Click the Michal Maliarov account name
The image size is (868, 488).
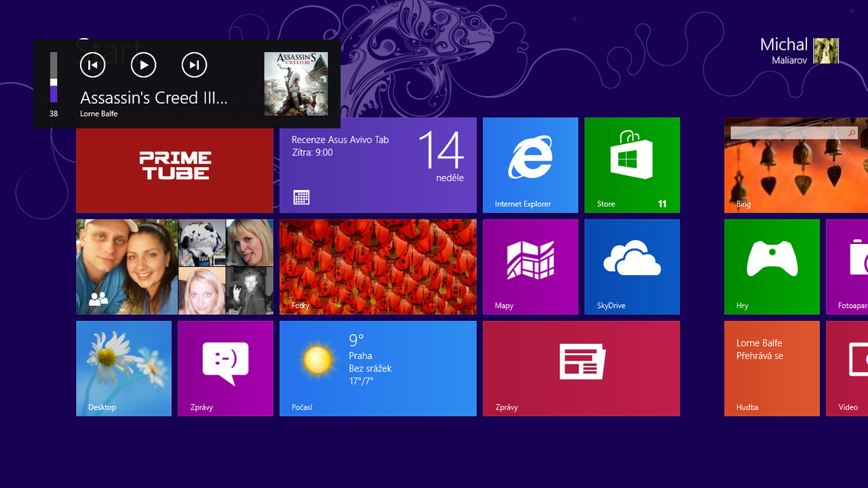coord(784,50)
